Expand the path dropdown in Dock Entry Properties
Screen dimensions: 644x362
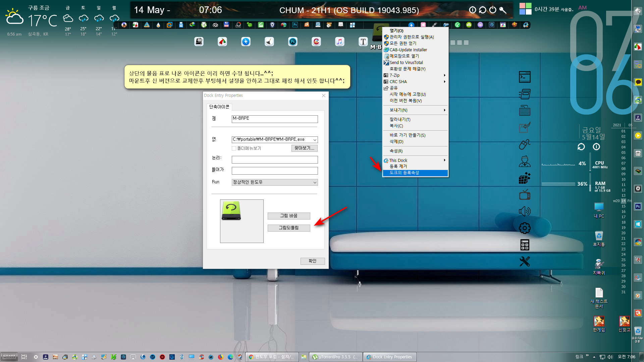pos(315,140)
